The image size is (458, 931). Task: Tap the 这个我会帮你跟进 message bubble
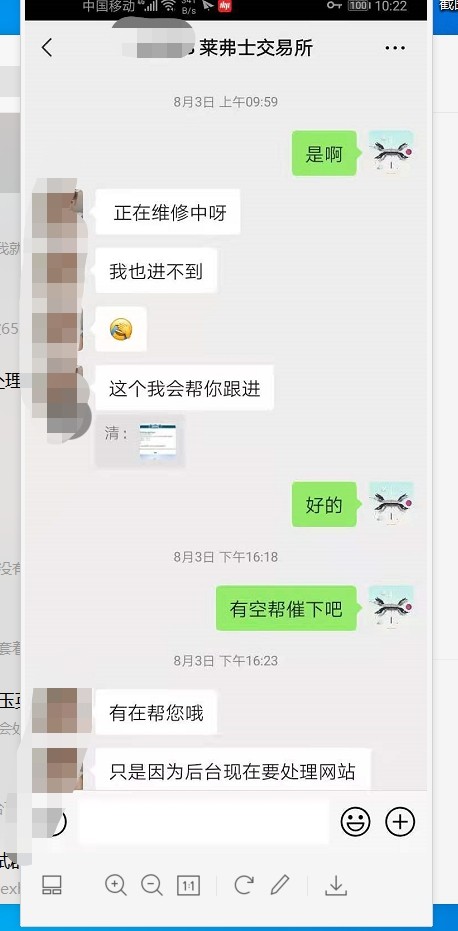(x=184, y=388)
